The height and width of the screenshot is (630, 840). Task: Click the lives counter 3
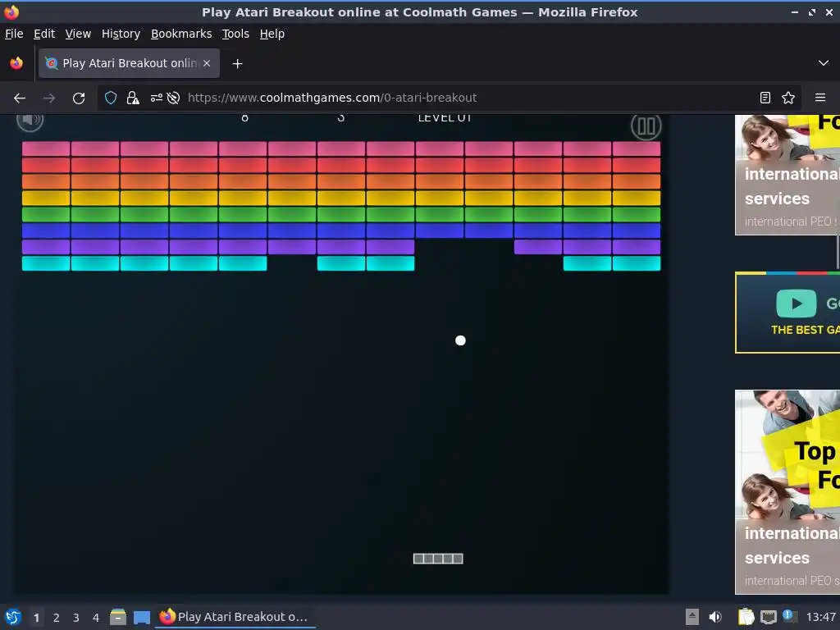point(341,118)
